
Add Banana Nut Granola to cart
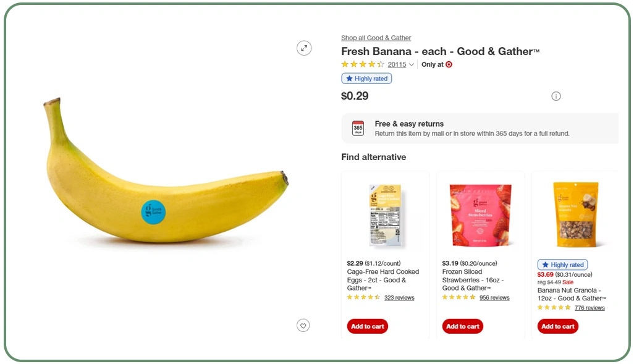coord(557,326)
